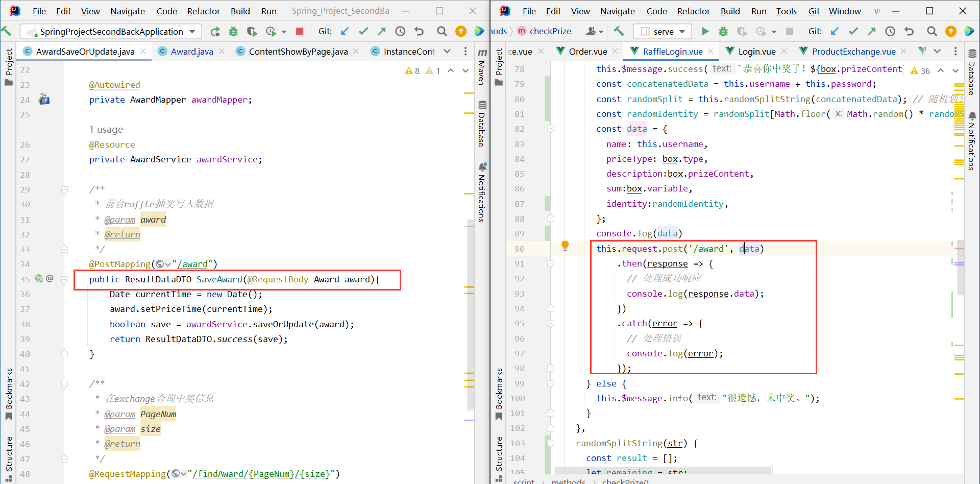Screen dimensions: 980x484
Task: Debug serve configuration in right window
Action: coord(723,32)
